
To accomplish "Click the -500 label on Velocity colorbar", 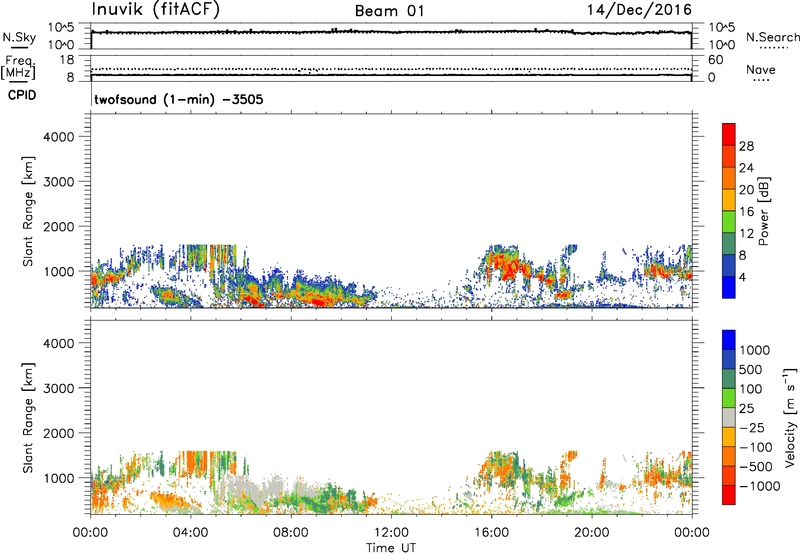I will point(756,466).
